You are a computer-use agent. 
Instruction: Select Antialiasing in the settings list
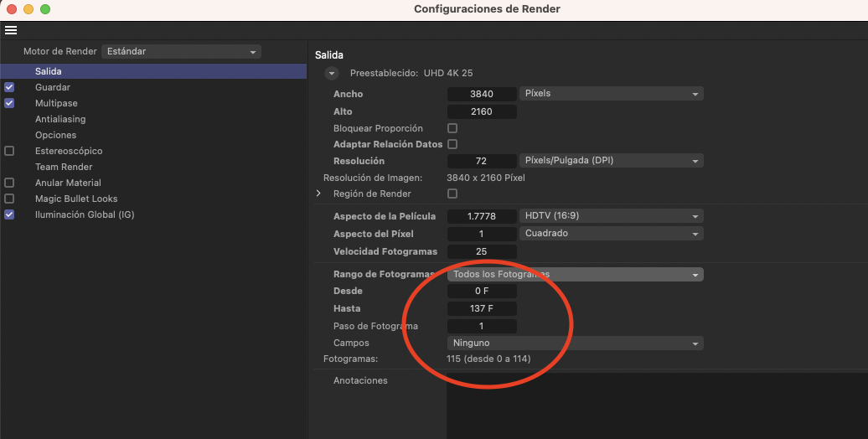coord(60,119)
